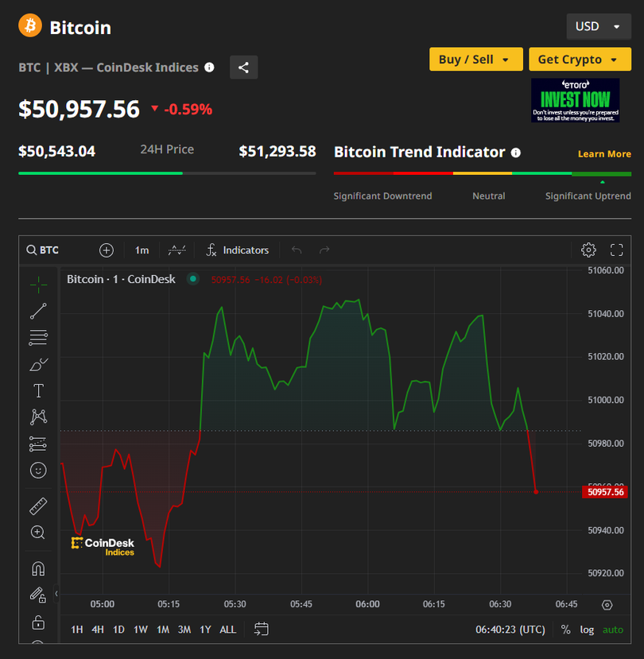Toggle auto scale on price axis
Viewport: 644px width, 659px height.
(x=613, y=629)
